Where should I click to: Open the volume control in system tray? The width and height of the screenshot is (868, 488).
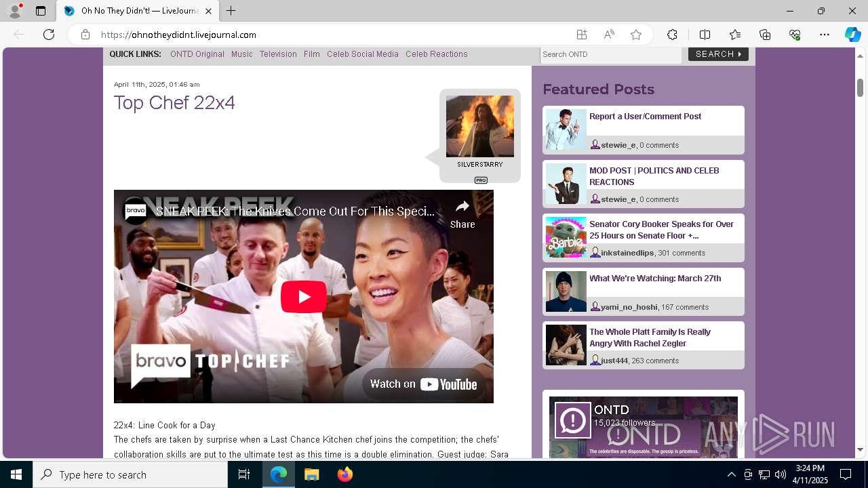click(x=781, y=474)
